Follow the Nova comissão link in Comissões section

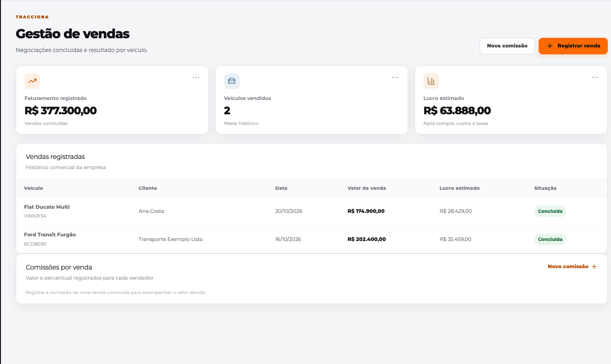568,266
